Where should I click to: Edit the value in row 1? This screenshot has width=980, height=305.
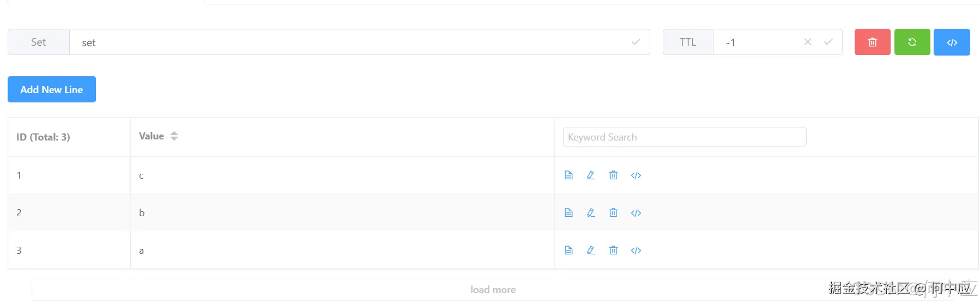click(591, 175)
